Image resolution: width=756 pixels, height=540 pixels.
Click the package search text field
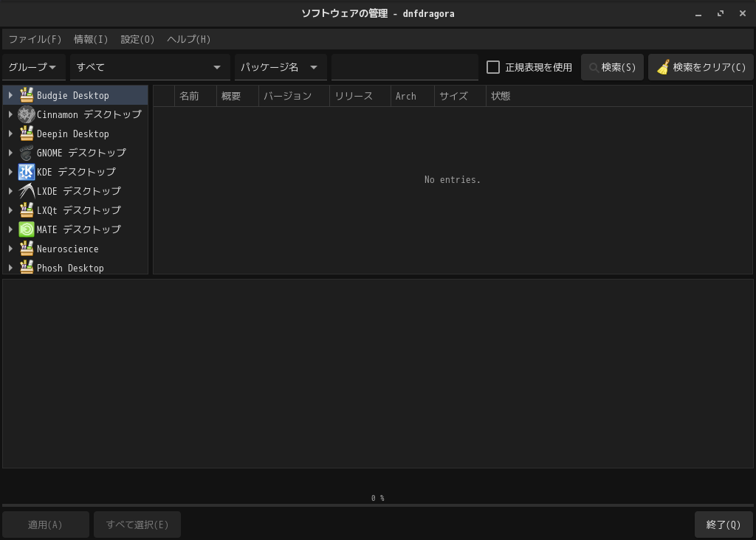point(405,67)
